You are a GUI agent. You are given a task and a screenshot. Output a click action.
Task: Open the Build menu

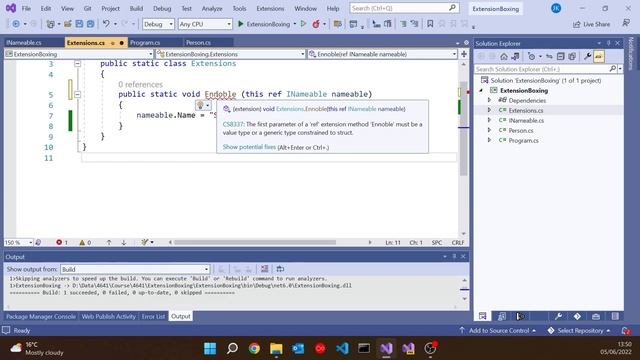pos(136,9)
